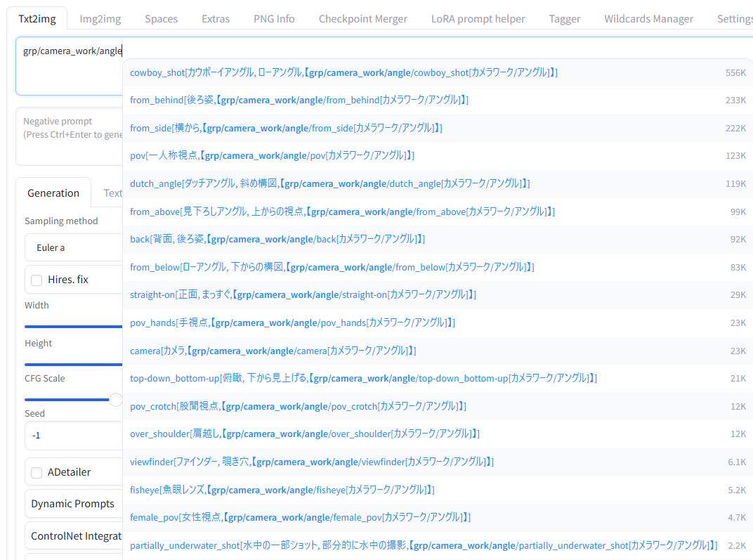This screenshot has height=560, width=753.
Task: Click the CFG Scale slider handle
Action: tap(116, 400)
